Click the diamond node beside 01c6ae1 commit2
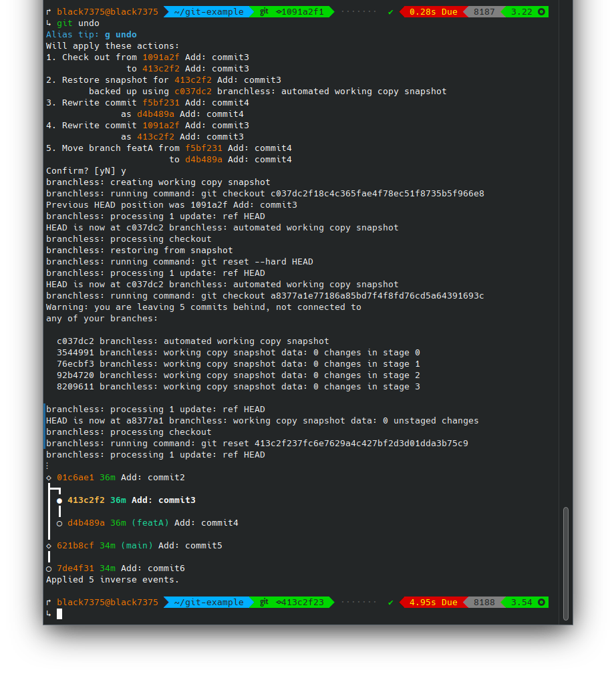The image size is (616, 676). (49, 478)
